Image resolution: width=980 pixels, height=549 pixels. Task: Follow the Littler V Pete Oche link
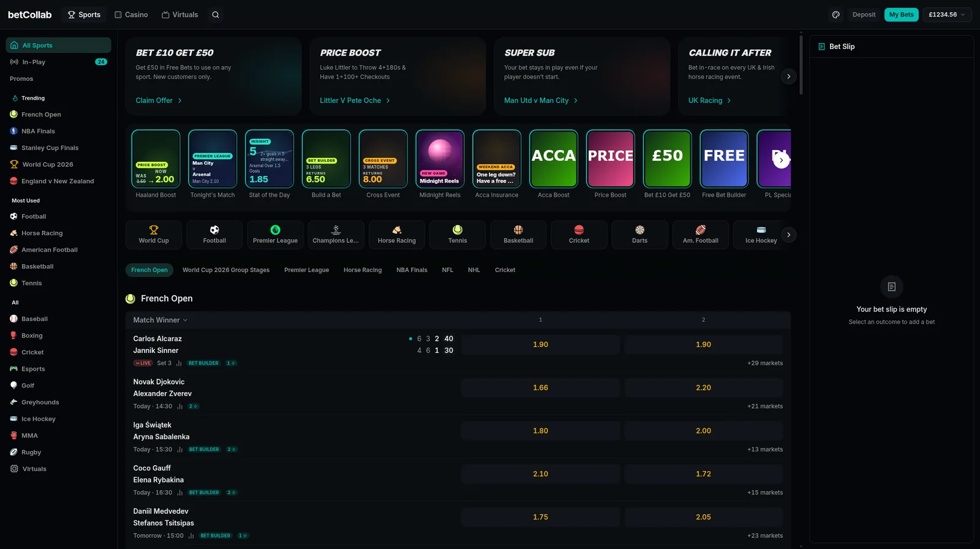[355, 100]
